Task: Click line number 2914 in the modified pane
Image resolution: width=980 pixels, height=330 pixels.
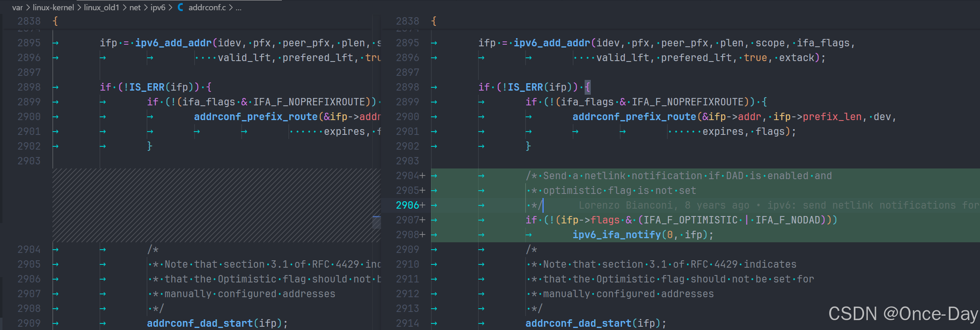Action: pyautogui.click(x=408, y=323)
